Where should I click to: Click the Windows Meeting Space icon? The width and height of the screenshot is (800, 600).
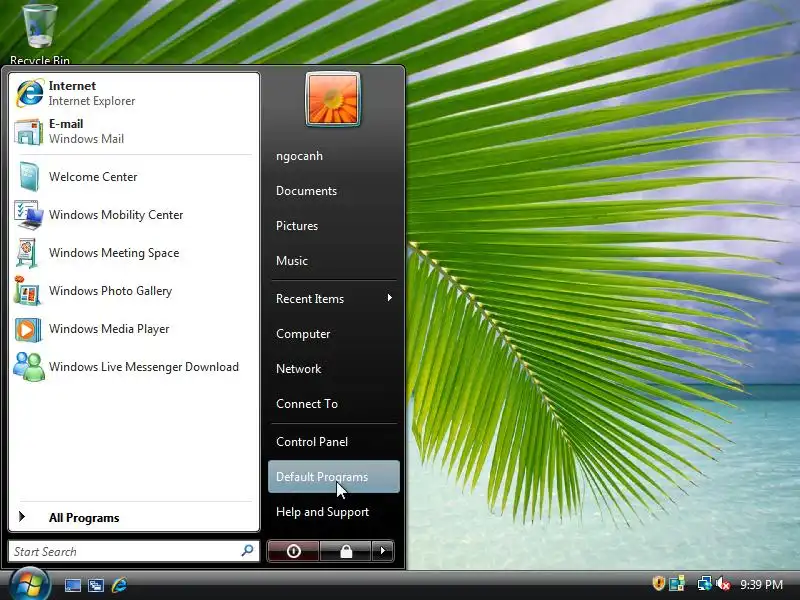[27, 253]
